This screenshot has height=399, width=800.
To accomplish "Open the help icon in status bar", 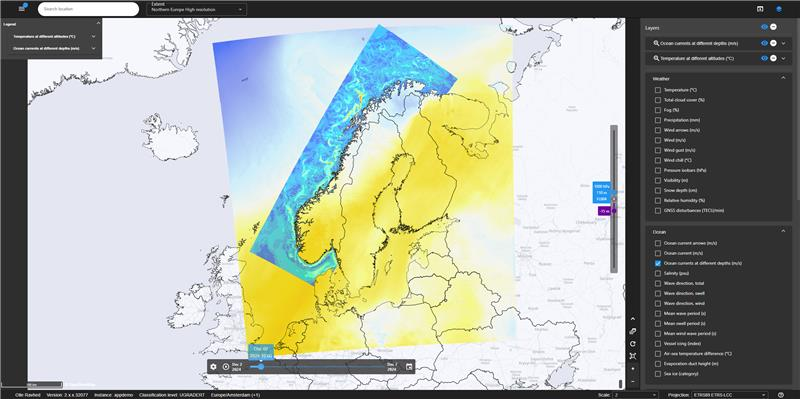I will [x=781, y=395].
